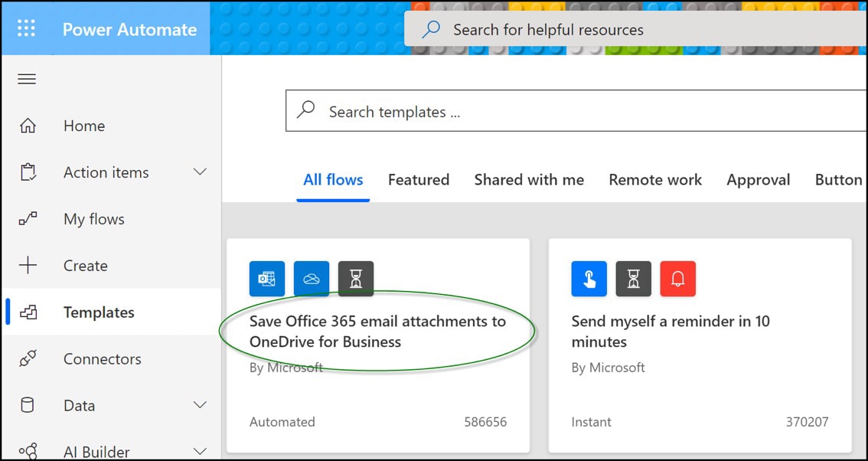Collapse the navigation hamburger menu

click(x=27, y=79)
